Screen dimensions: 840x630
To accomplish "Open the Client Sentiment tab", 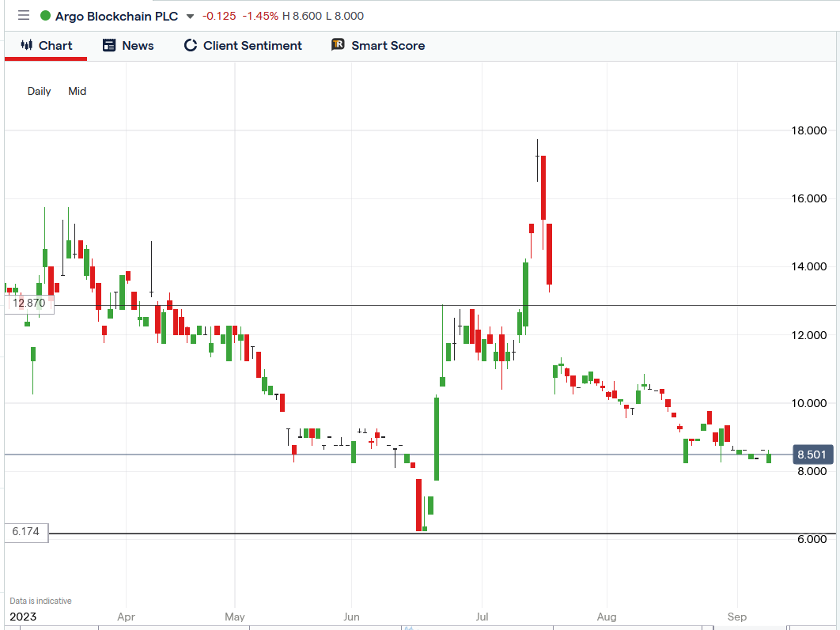I will point(243,46).
